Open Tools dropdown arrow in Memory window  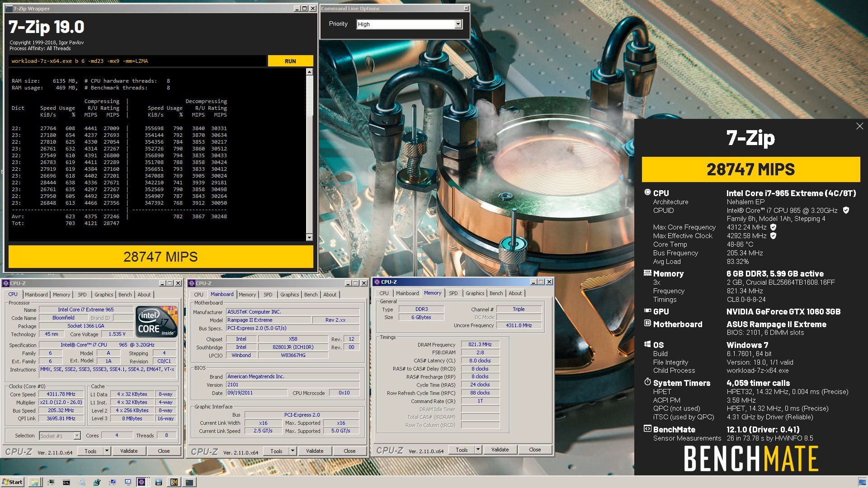[478, 450]
